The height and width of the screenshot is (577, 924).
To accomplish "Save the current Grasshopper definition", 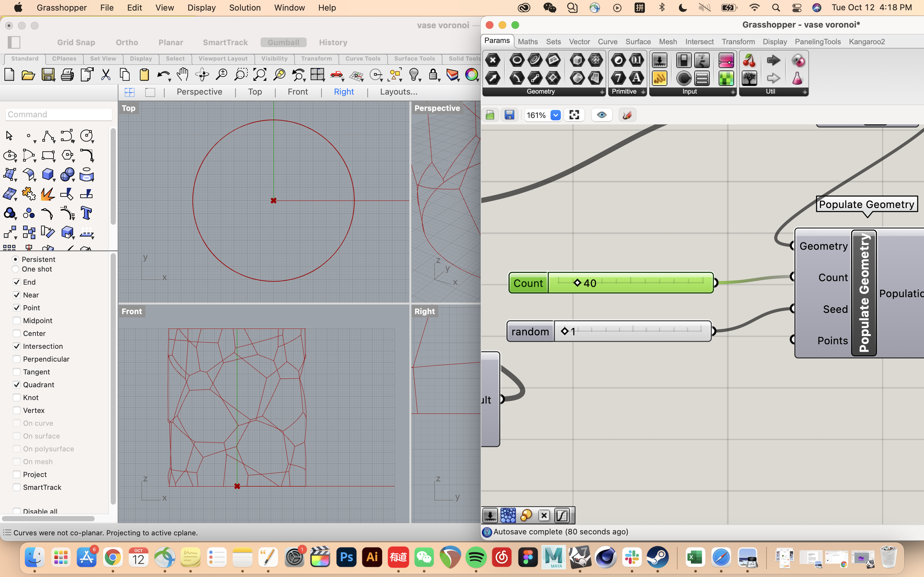I will click(510, 115).
